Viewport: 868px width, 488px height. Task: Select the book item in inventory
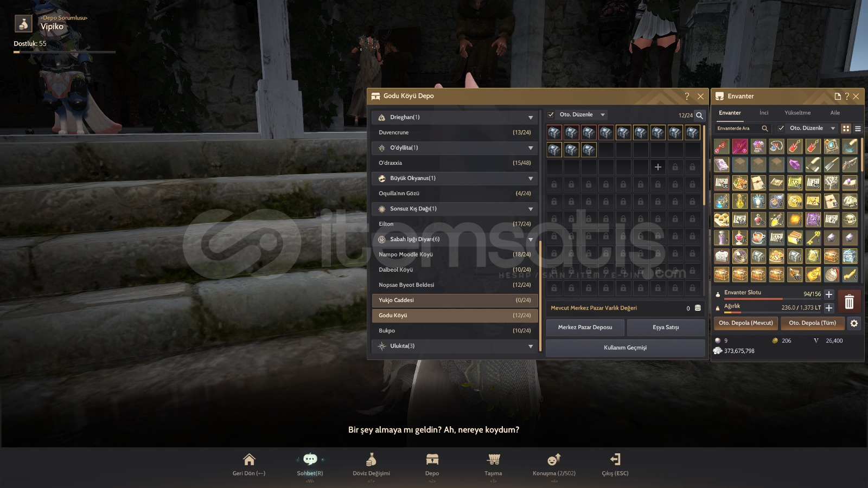(722, 164)
